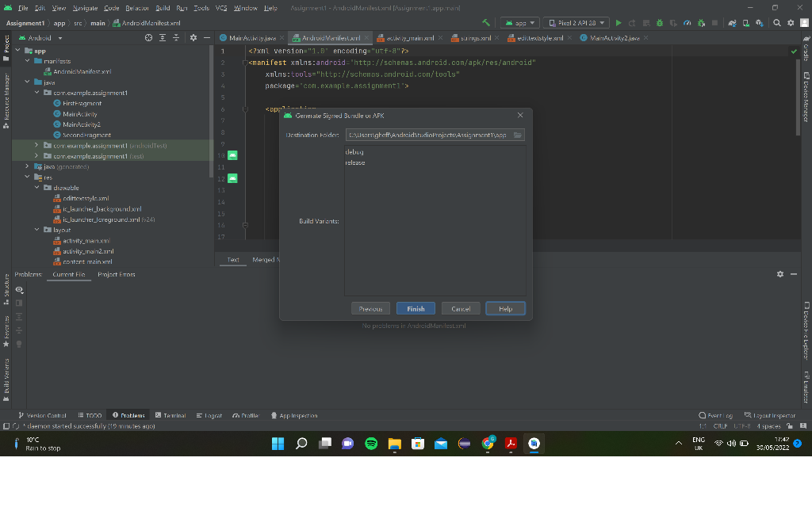Viewport: 812px width, 511px height.
Task: Click the Windows Start button
Action: click(278, 443)
